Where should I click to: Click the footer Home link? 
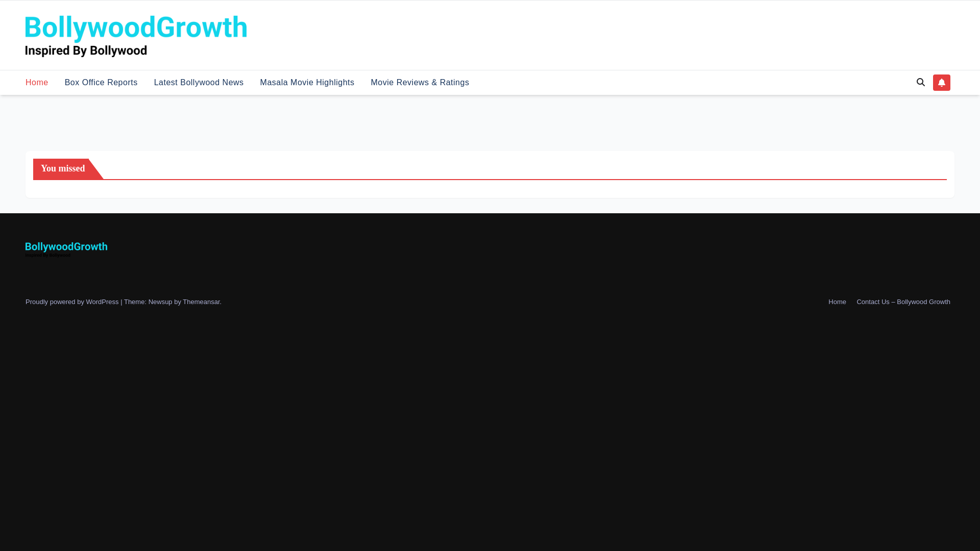tap(837, 302)
